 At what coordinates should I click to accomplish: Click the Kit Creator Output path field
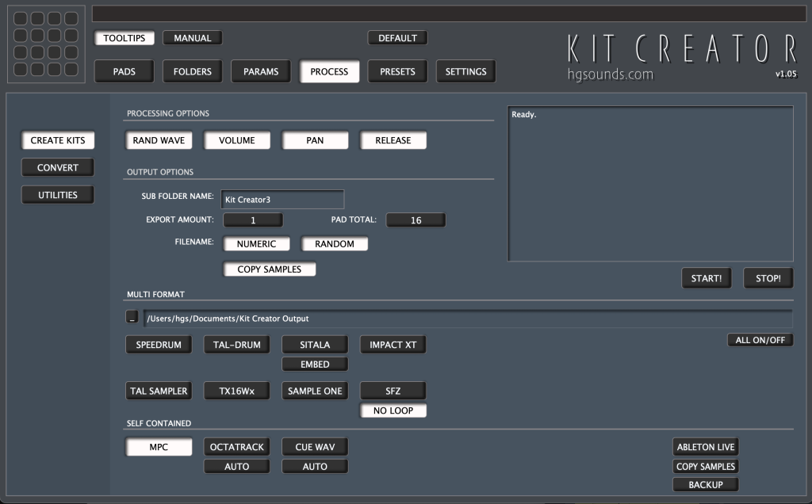coord(468,319)
